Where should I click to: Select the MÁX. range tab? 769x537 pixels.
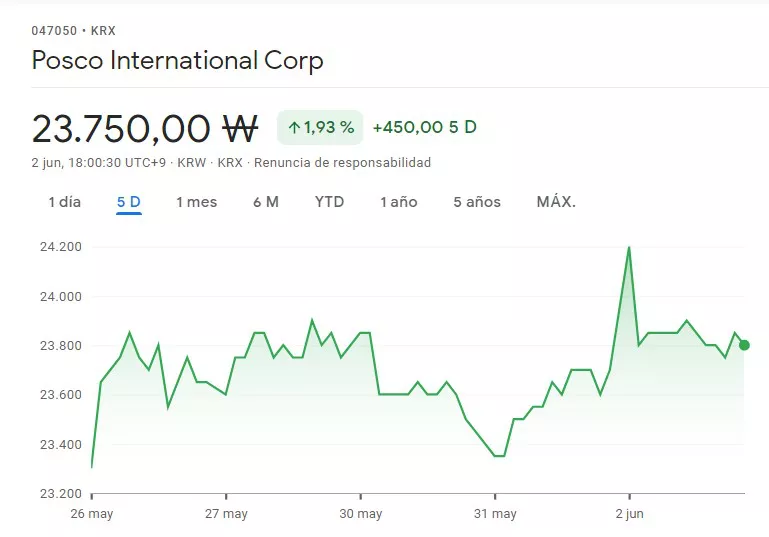pyautogui.click(x=556, y=202)
